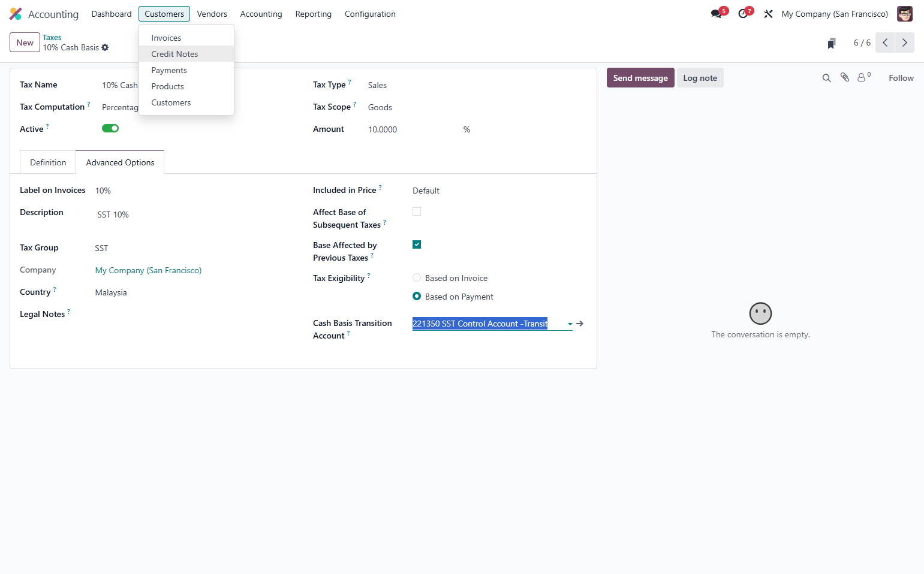Choose Invoices in the Customers menu
The width and height of the screenshot is (924, 574).
click(186, 38)
